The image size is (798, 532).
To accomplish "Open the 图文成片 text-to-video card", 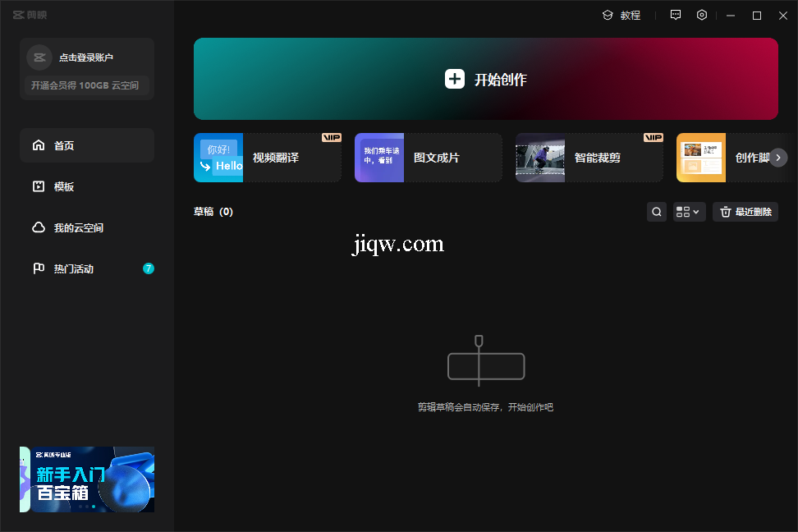I will 429,158.
